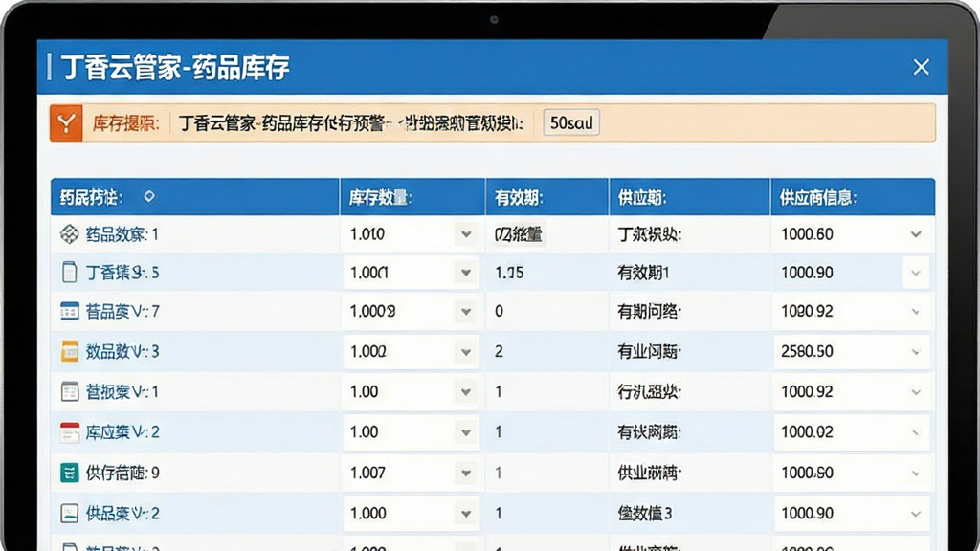This screenshot has width=980, height=551.
Task: Expand the supplier dropdown in 供品棄 V: 2 row
Action: pos(916,514)
